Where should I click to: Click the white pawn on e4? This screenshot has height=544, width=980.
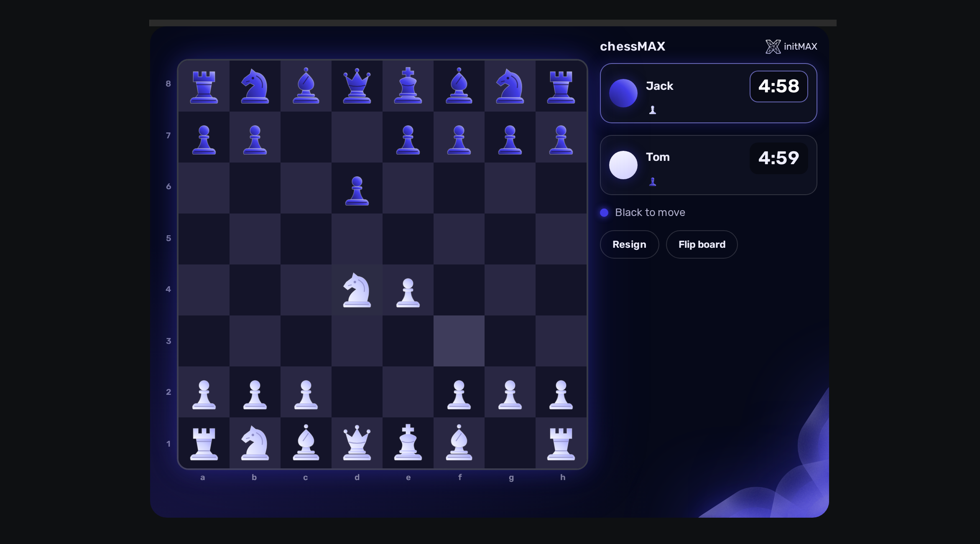[408, 292]
